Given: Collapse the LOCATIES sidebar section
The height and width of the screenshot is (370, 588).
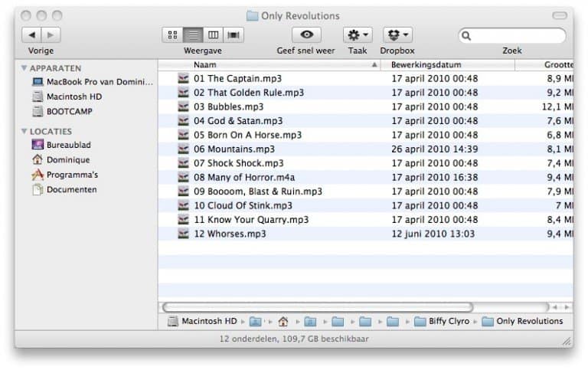Looking at the screenshot, I should pos(24,131).
